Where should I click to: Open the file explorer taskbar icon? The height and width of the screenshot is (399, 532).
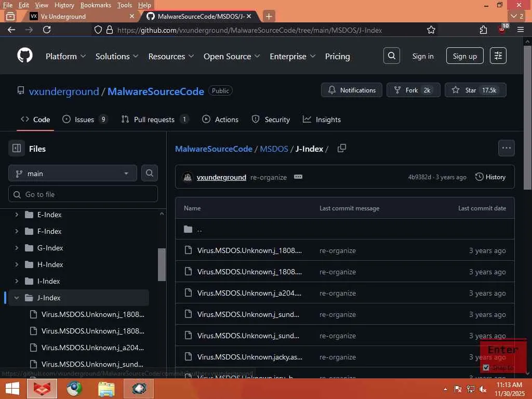[106, 389]
